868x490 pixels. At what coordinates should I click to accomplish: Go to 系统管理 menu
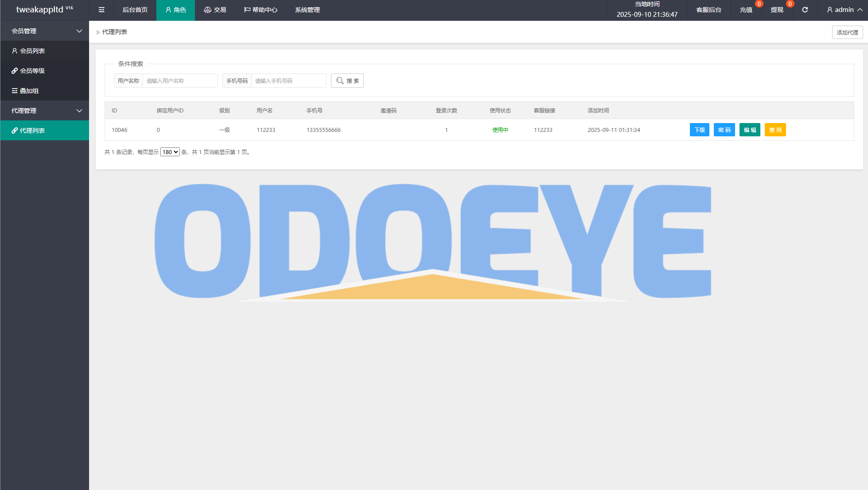(307, 10)
